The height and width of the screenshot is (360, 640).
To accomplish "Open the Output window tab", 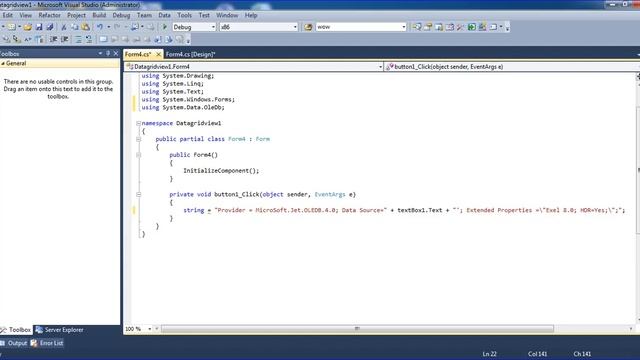I will (14, 343).
